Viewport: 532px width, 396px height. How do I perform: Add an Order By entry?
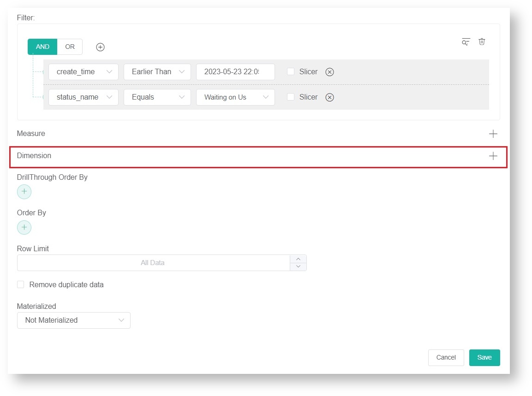24,227
